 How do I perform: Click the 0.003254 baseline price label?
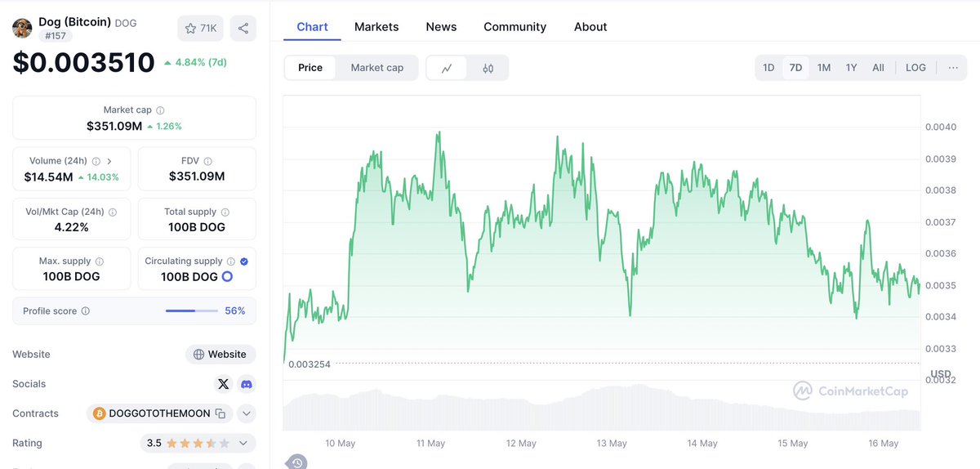[310, 364]
